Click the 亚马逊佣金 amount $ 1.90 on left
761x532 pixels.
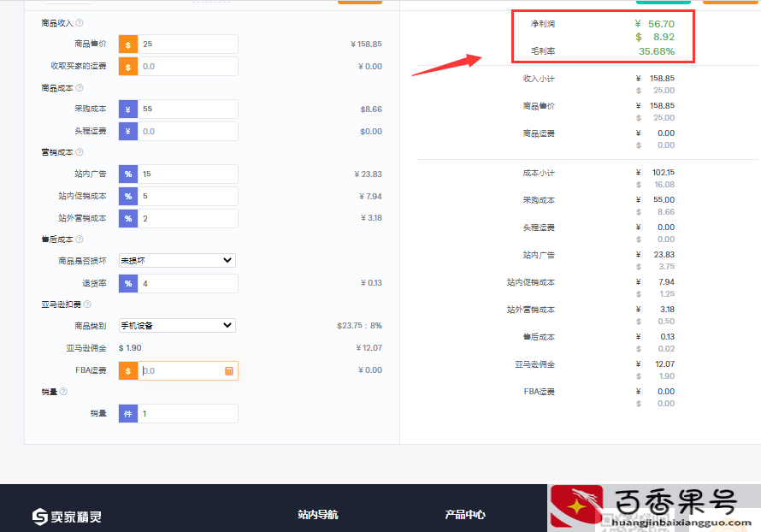coord(130,348)
